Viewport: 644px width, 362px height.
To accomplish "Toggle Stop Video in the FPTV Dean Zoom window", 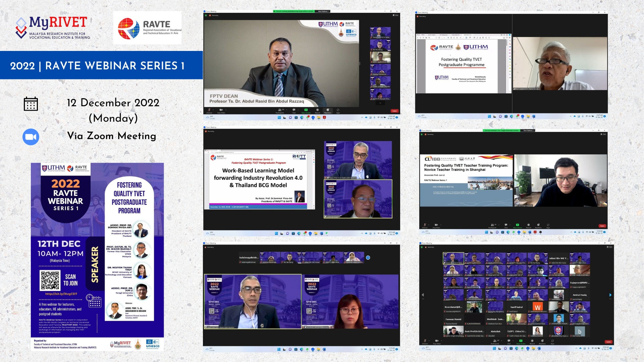I will [x=221, y=111].
